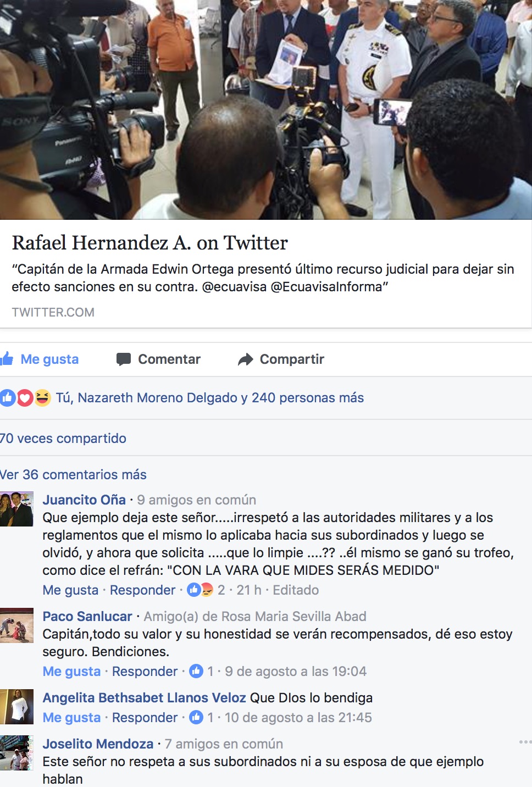Click the Comentar speech bubble icon
The height and width of the screenshot is (787, 532).
point(124,359)
